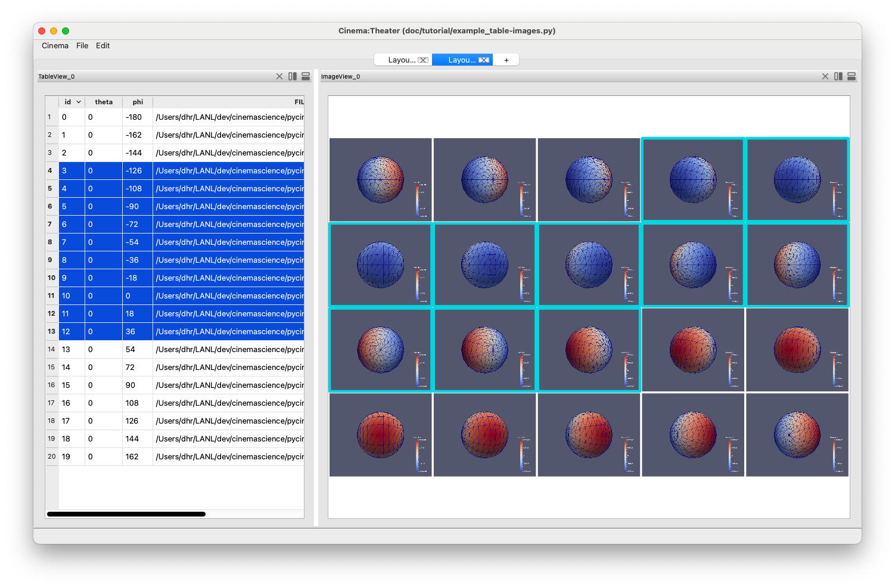Screen dimensions: 895x588
Task: Split TableView_0 panel horizontally (side-by-side icon)
Action: [293, 76]
